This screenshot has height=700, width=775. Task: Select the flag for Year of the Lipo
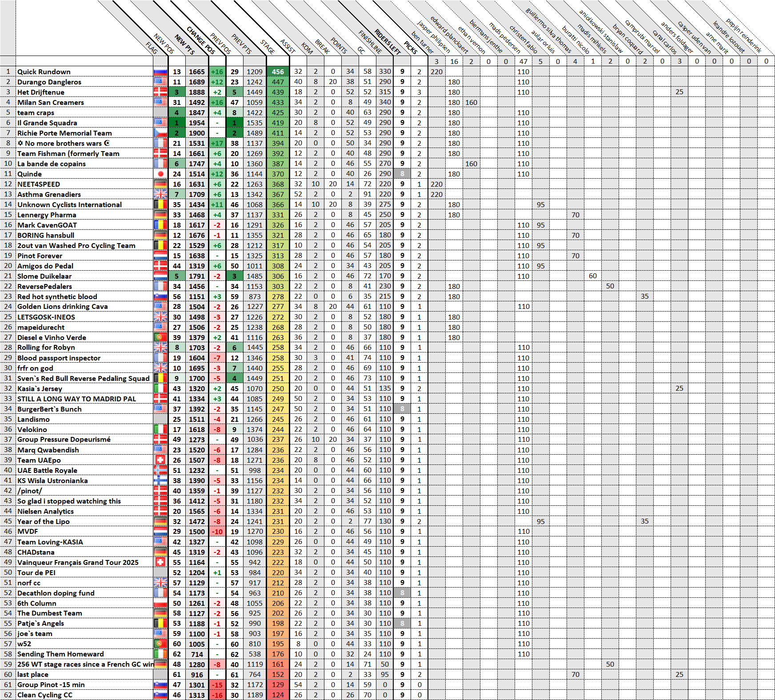point(160,521)
